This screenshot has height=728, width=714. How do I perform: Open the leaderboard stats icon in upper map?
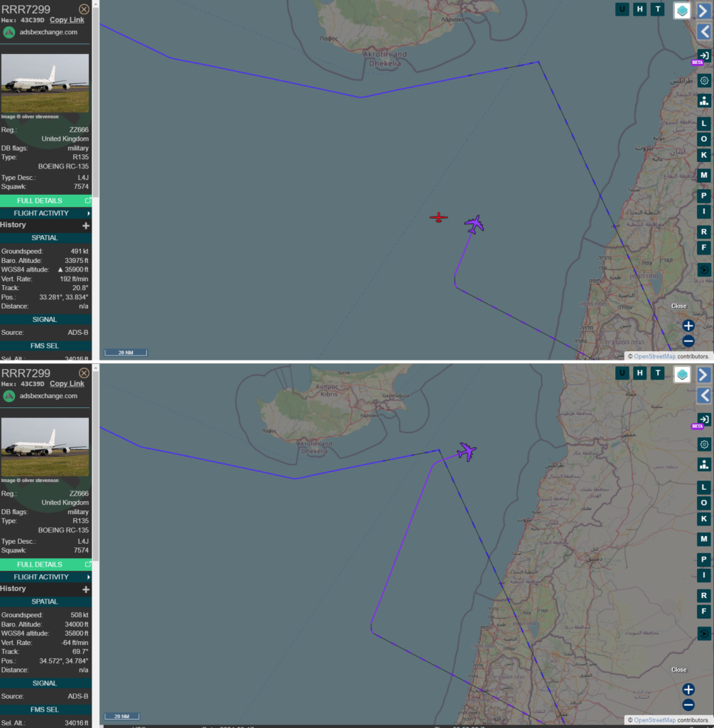pyautogui.click(x=704, y=101)
